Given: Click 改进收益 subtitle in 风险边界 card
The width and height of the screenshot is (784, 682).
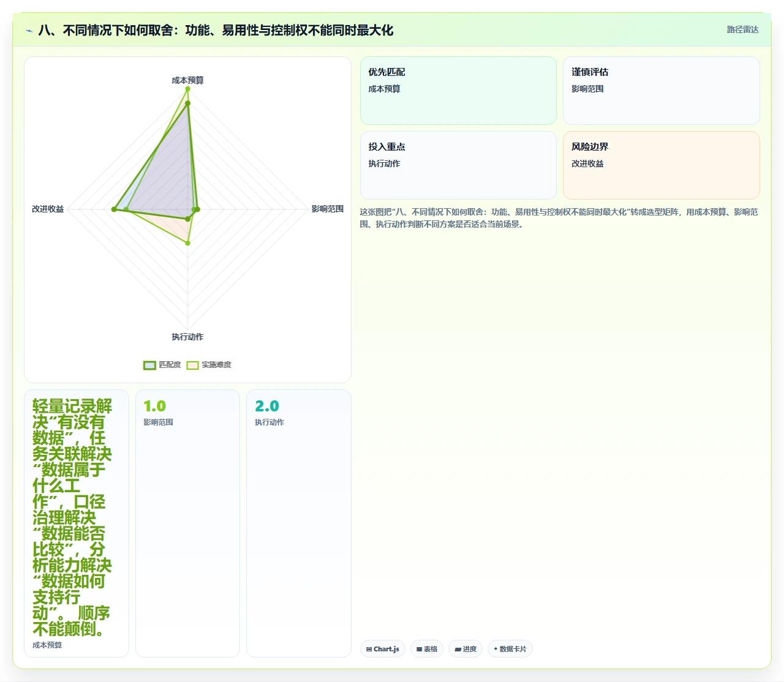Looking at the screenshot, I should tap(587, 163).
